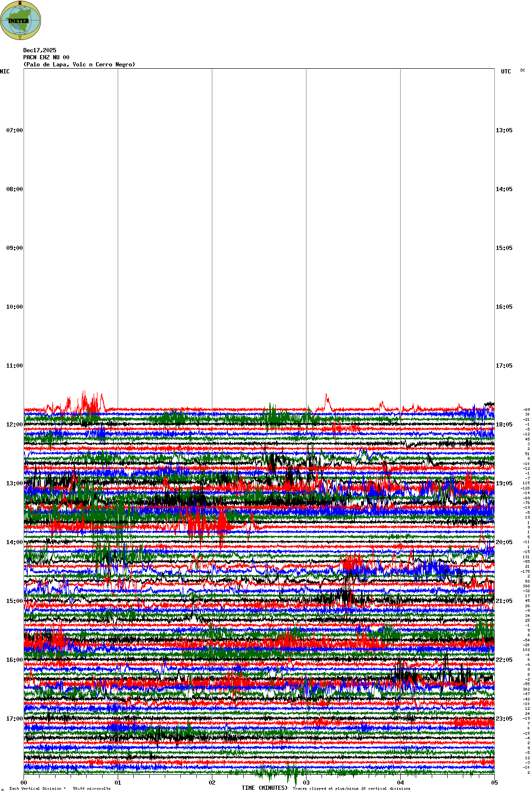
Task: Click the 05 minute tick label
Action: (494, 783)
